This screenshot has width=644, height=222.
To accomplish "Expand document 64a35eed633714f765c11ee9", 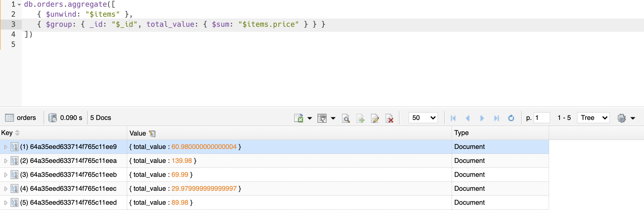I will click(x=6, y=147).
